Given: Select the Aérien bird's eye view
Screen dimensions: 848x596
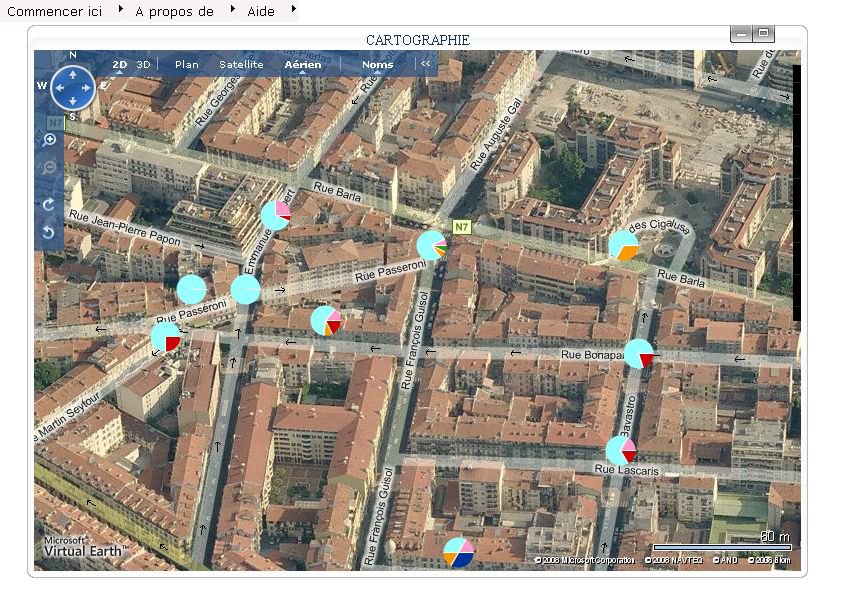Looking at the screenshot, I should pyautogui.click(x=303, y=64).
